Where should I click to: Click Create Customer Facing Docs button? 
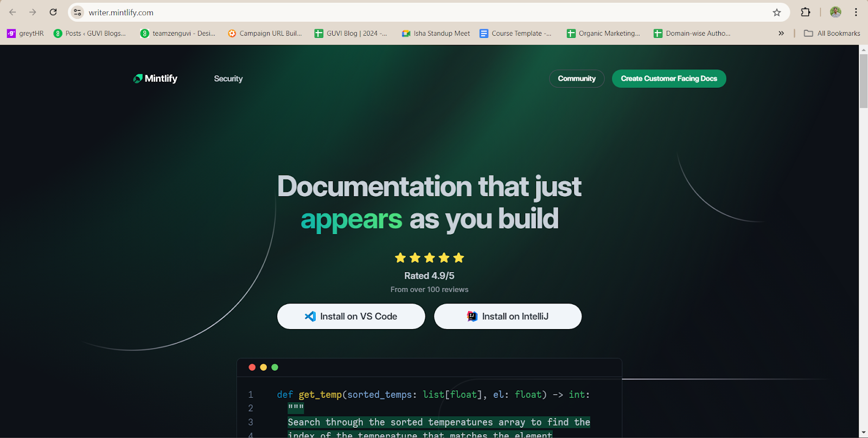coord(669,79)
